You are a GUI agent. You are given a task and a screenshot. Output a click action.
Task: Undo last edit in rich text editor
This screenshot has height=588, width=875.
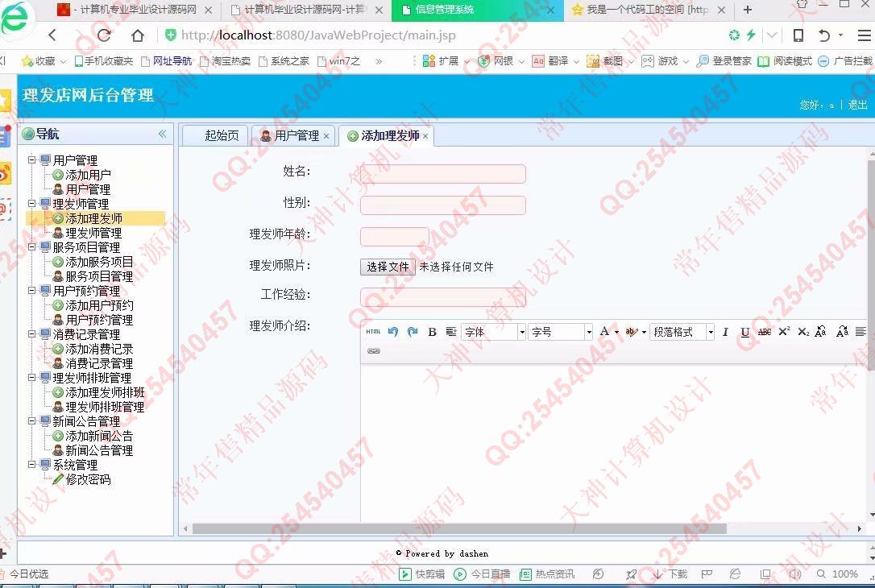coord(393,332)
